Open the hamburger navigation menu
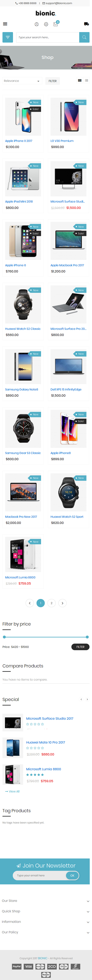This screenshot has height=980, width=92. (x=5, y=24)
